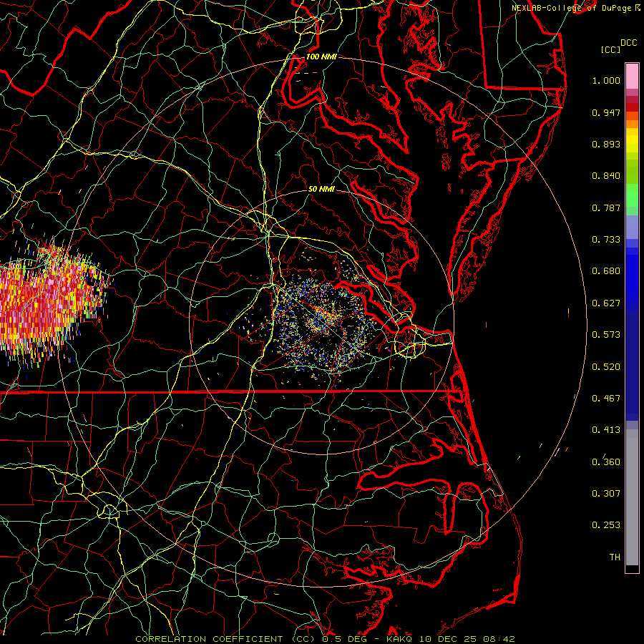Click the 0.360 legend value
644x644 pixels.
click(606, 462)
